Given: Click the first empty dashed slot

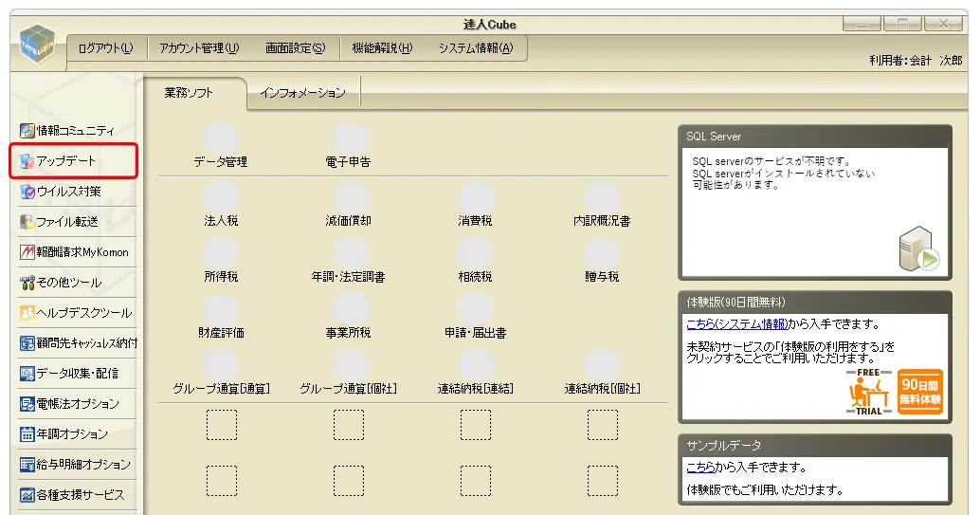Looking at the screenshot, I should (x=221, y=425).
